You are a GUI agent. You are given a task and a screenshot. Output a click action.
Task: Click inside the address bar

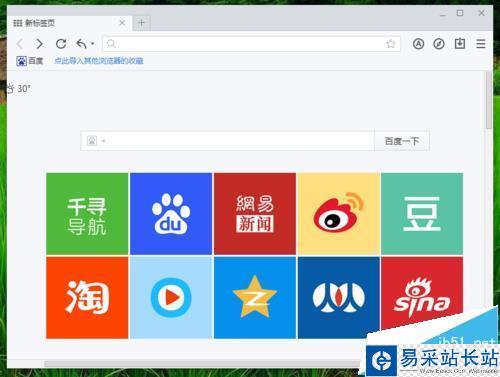click(x=252, y=44)
